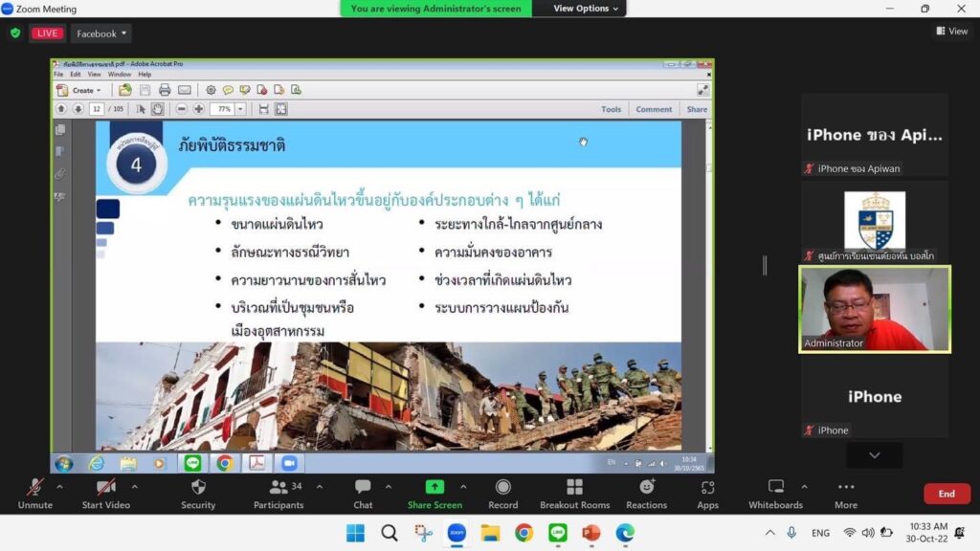Click the red LIVE indicator

pos(47,33)
